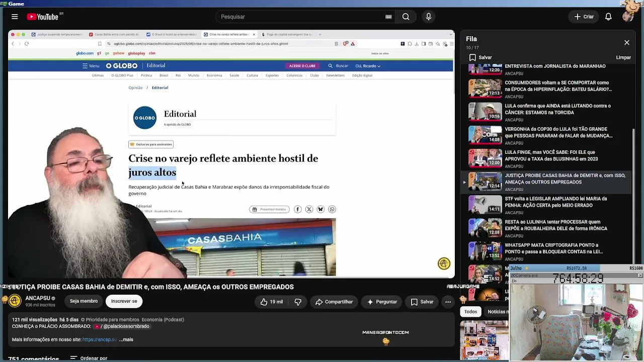Screen dimensions: 644x362
Task: Close the Fila queue panel
Action: (626, 43)
